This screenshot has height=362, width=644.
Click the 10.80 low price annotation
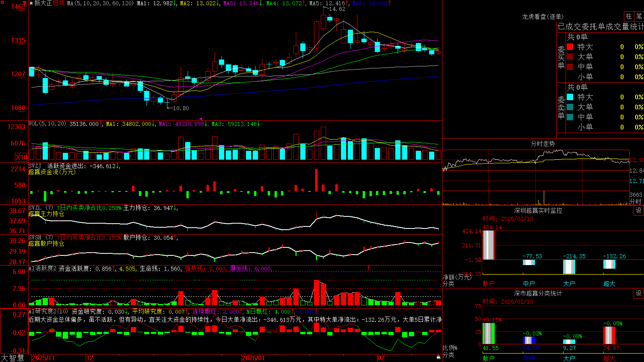tap(181, 108)
